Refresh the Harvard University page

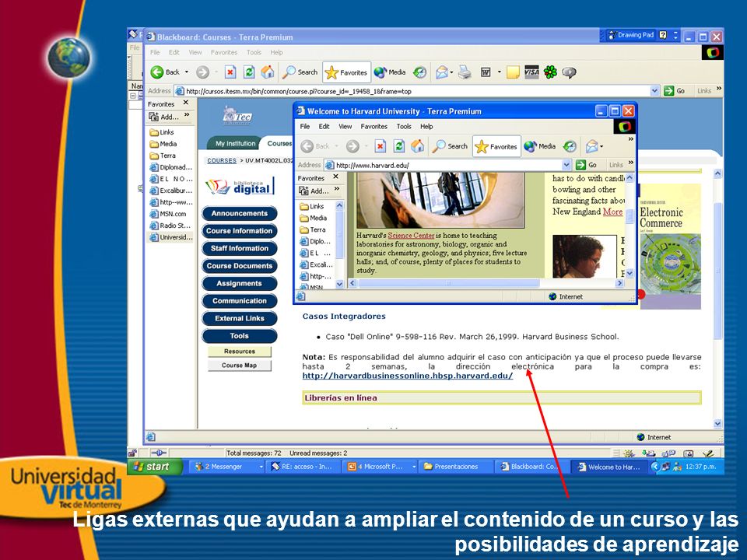pyautogui.click(x=398, y=146)
